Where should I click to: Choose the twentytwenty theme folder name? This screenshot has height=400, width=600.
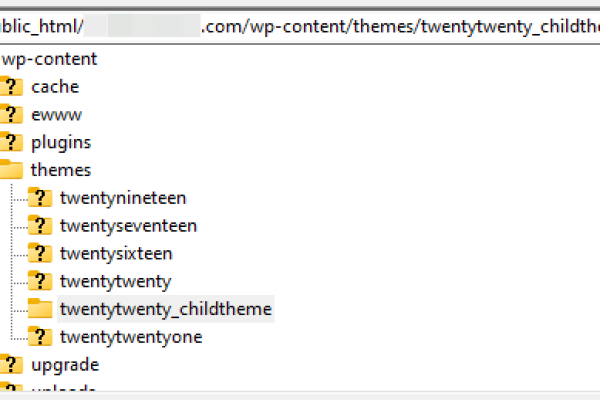(115, 281)
